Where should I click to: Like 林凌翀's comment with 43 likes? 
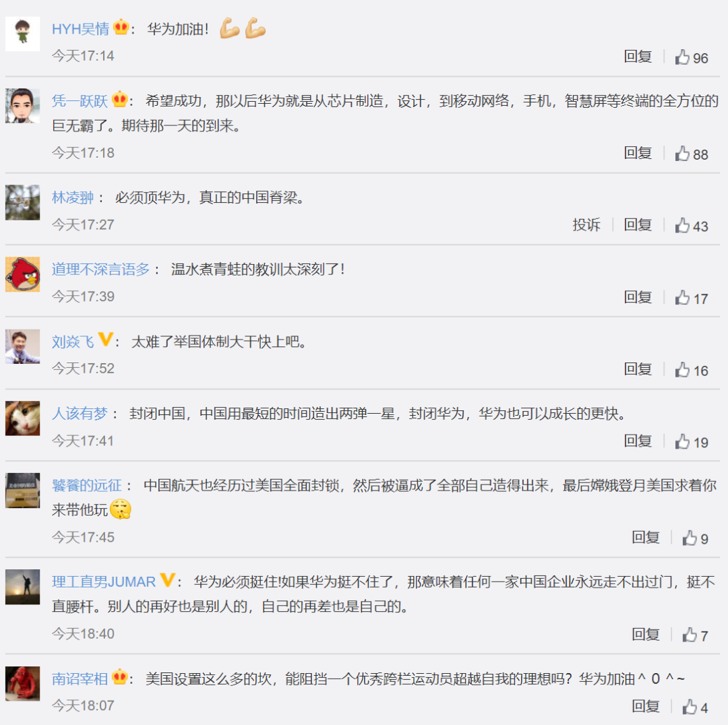(692, 226)
